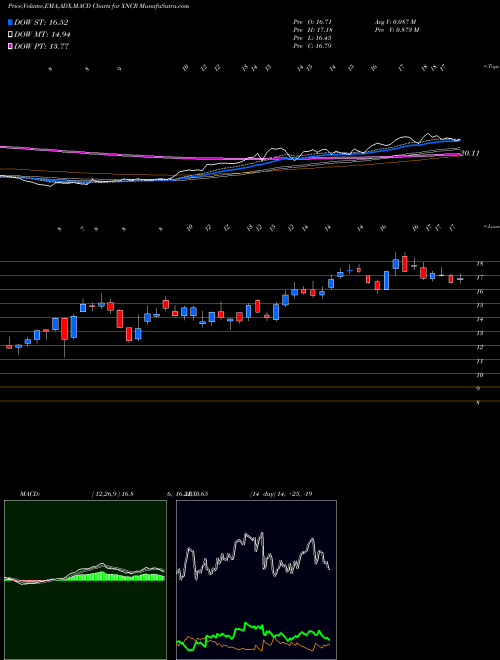Select the 'DOW MT: 14.94' legend text
The width and height of the screenshot is (500, 660).
point(42,35)
